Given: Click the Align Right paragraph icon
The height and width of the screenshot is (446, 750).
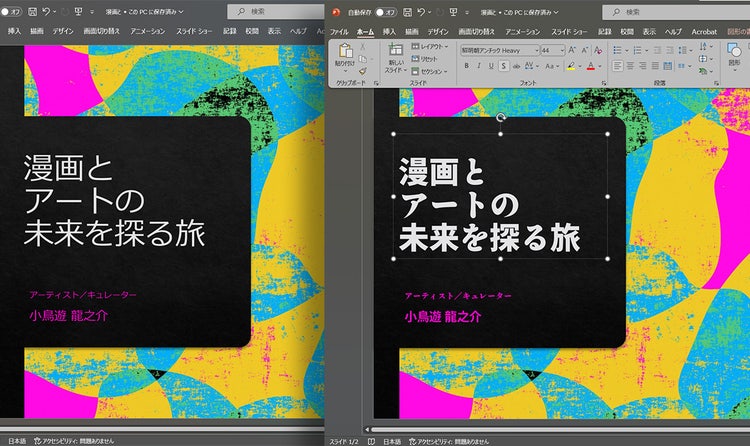Looking at the screenshot, I should click(x=643, y=66).
